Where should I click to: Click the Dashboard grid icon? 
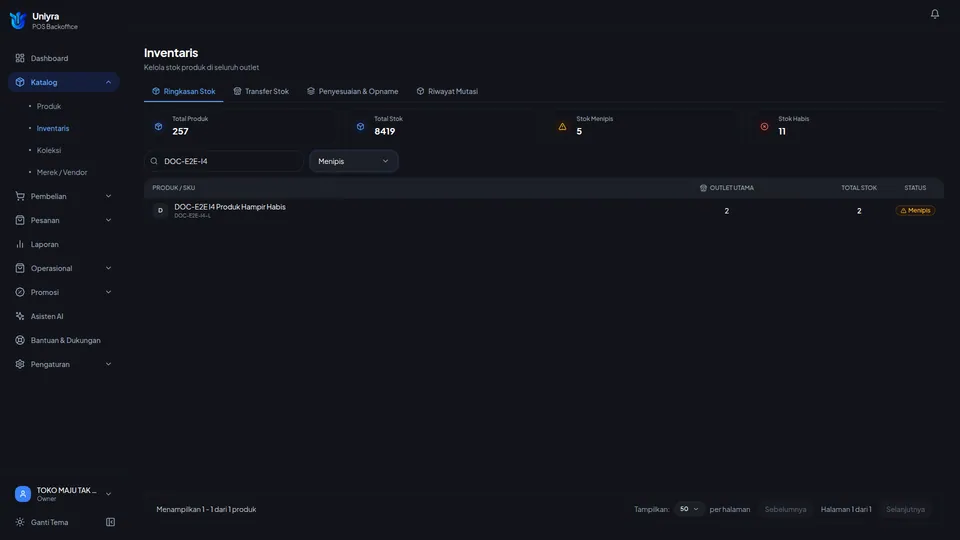pyautogui.click(x=20, y=58)
